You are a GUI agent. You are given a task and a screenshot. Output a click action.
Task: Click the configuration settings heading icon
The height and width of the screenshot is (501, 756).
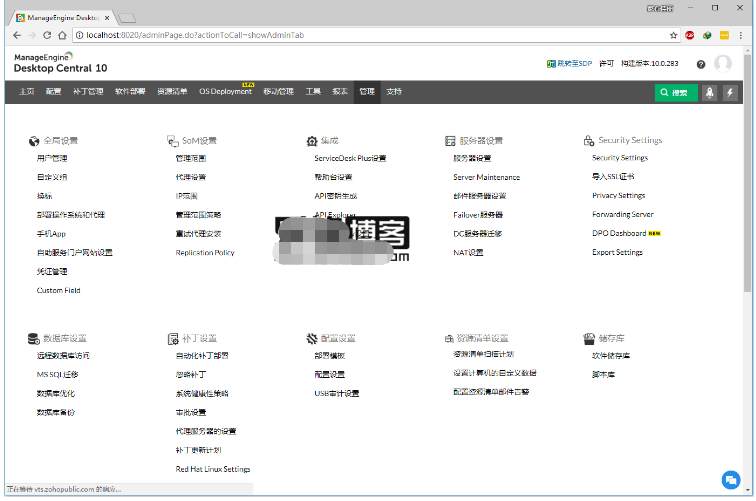click(312, 339)
